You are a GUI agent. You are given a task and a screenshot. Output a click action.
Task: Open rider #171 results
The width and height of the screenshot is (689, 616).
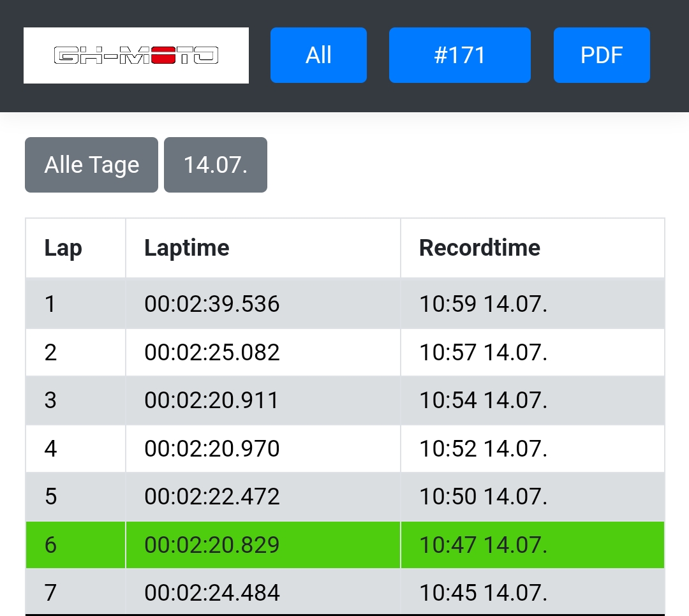pyautogui.click(x=459, y=55)
